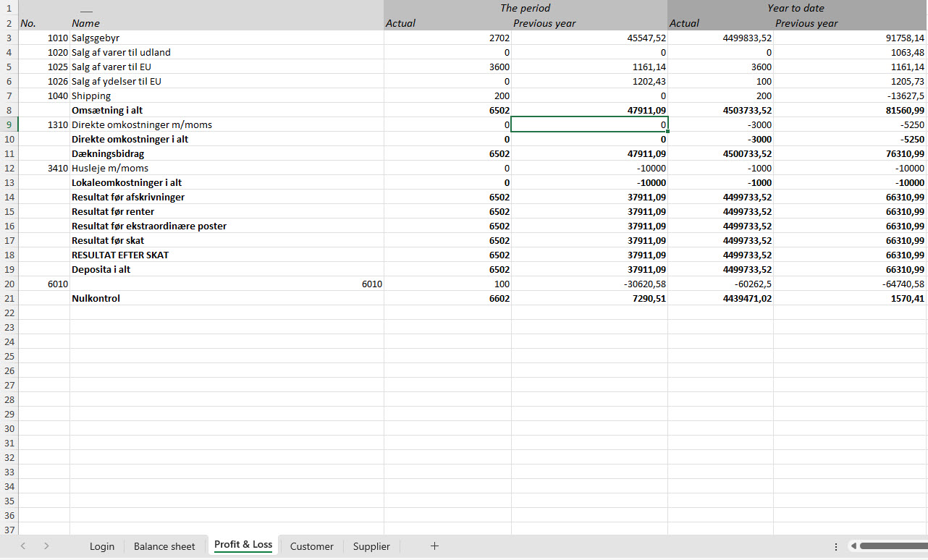Image resolution: width=928 pixels, height=560 pixels.
Task: Click the Profit & Loss sheet tab
Action: [x=243, y=545]
